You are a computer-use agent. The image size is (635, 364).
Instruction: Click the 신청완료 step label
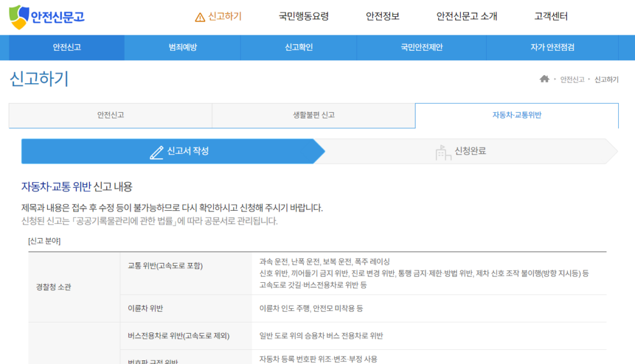click(470, 151)
